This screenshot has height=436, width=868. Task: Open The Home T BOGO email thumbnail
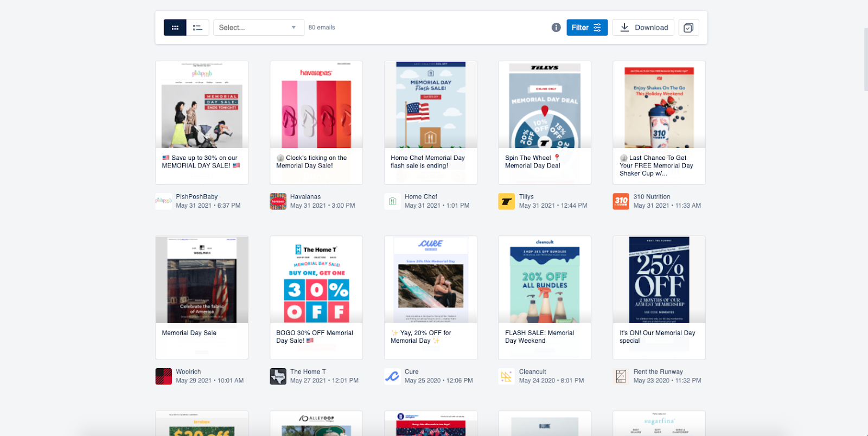[x=316, y=280]
